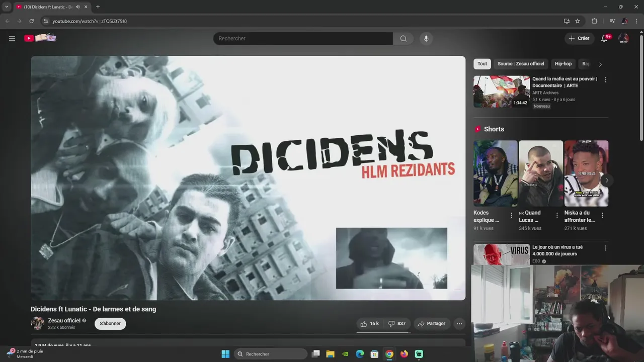Viewport: 644px width, 362px height.
Task: Dislike the video with thumbs down
Action: point(397,324)
